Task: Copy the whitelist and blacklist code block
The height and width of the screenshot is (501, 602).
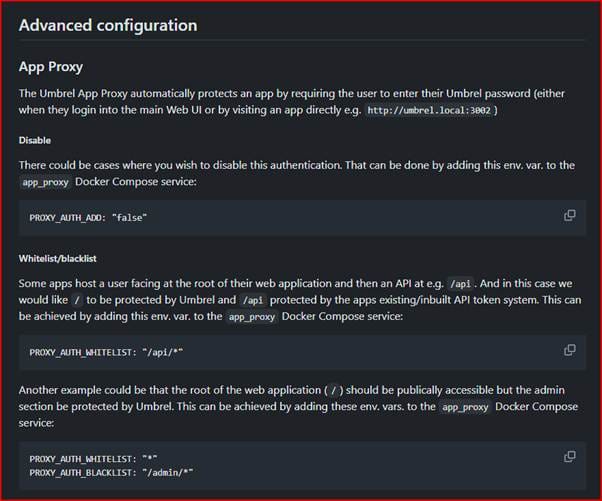Action: click(569, 456)
